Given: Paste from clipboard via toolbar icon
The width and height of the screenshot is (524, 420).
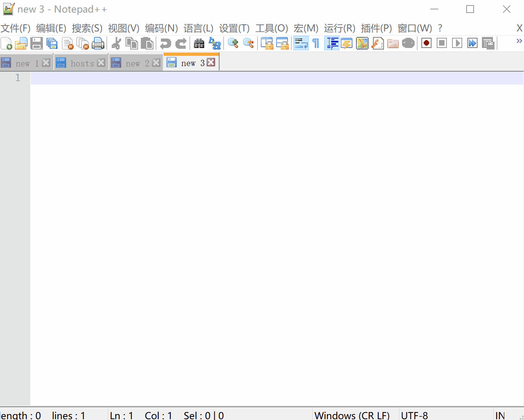Looking at the screenshot, I should click(x=147, y=43).
